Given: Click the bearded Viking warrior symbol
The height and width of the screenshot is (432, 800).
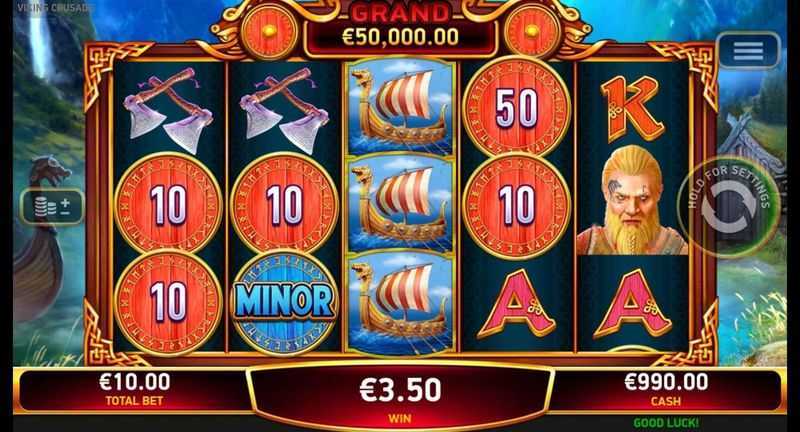Looking at the screenshot, I should (632, 201).
